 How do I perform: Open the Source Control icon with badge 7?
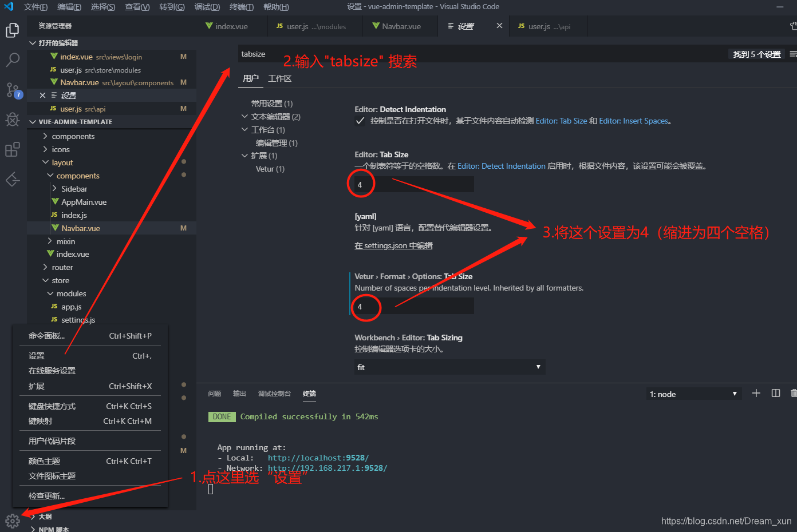click(13, 90)
